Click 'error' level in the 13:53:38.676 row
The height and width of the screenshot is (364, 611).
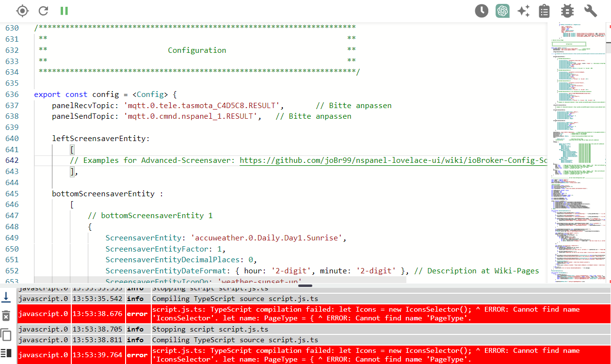coord(137,314)
